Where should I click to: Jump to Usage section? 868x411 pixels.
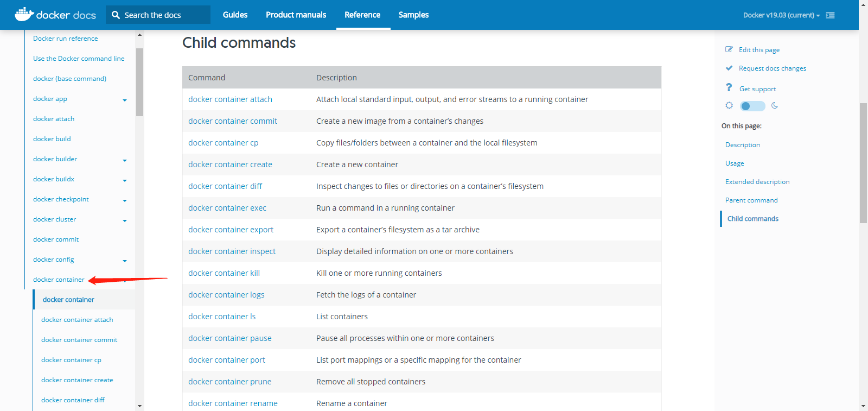(735, 163)
